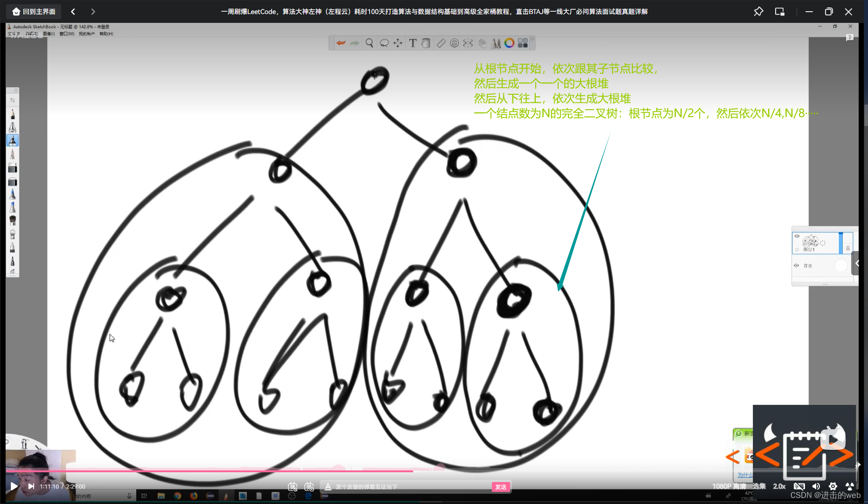Select the hard Eraser in brush palette

click(13, 168)
